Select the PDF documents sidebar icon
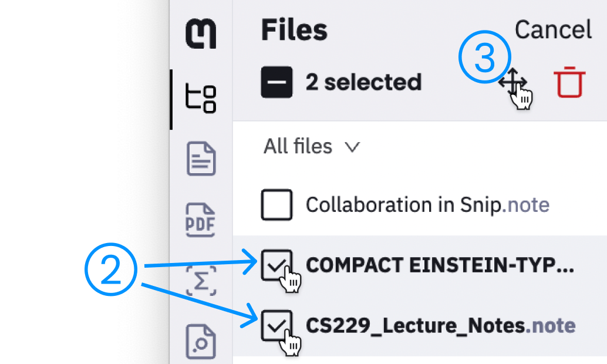The height and width of the screenshot is (364, 607). click(202, 220)
